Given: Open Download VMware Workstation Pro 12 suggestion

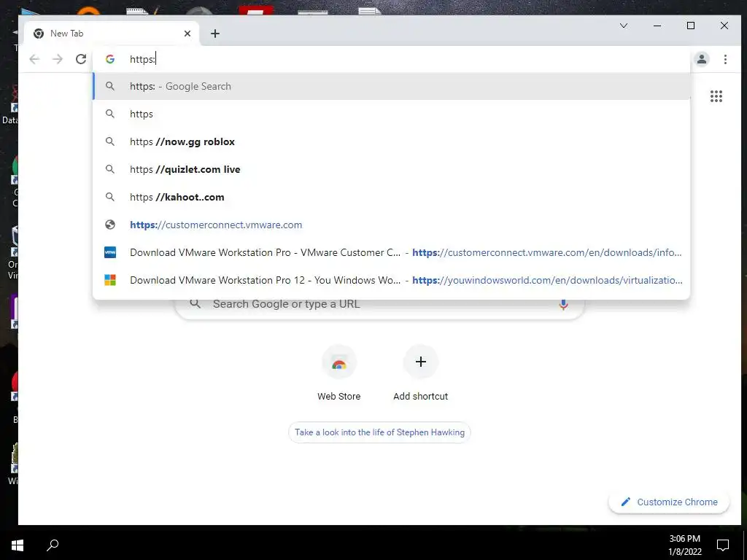Looking at the screenshot, I should [392, 280].
